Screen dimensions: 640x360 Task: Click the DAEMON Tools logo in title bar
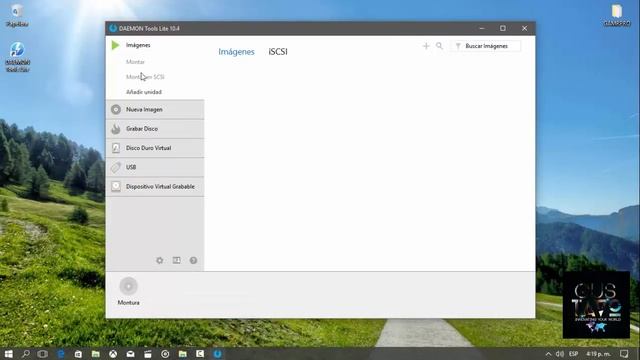coord(113,28)
